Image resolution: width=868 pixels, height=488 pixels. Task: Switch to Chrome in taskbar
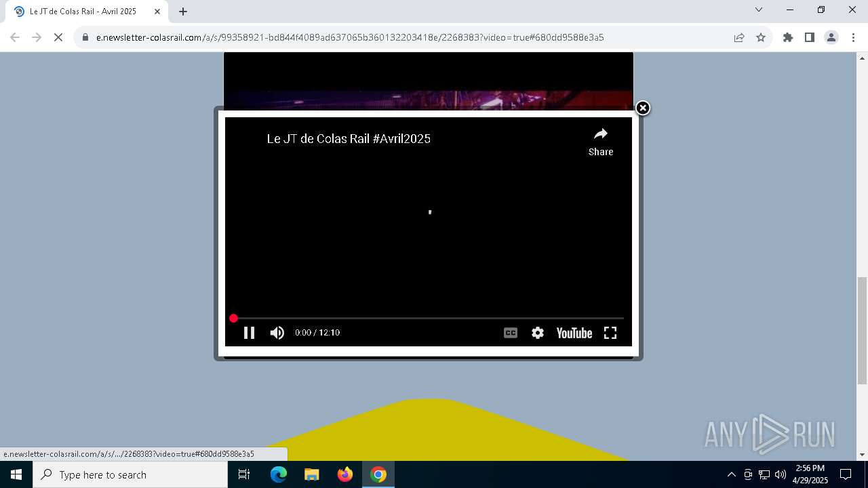[378, 474]
